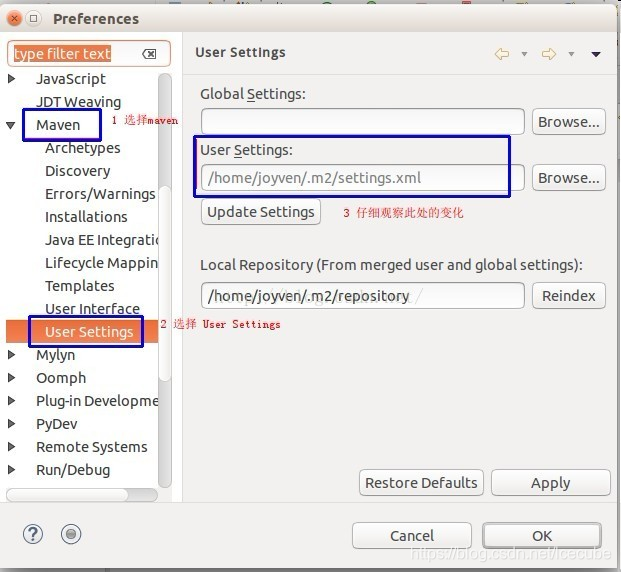Expand the Oomph tree node
Image resolution: width=621 pixels, height=572 pixels.
tap(11, 378)
